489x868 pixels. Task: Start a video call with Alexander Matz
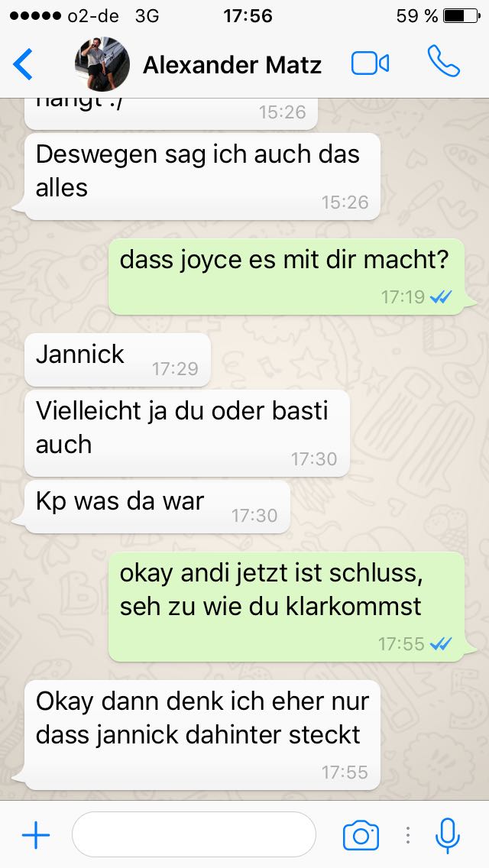[x=370, y=63]
